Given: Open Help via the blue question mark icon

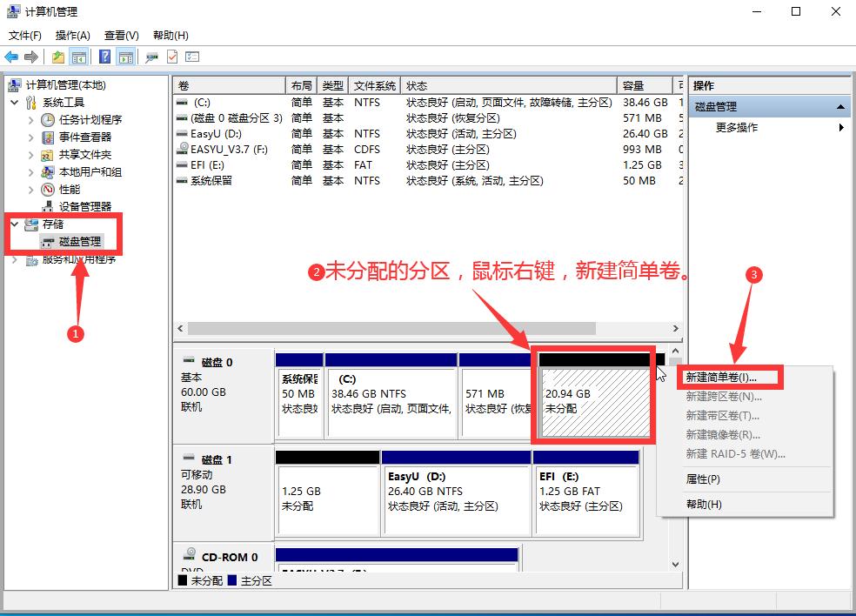Looking at the screenshot, I should coord(104,57).
